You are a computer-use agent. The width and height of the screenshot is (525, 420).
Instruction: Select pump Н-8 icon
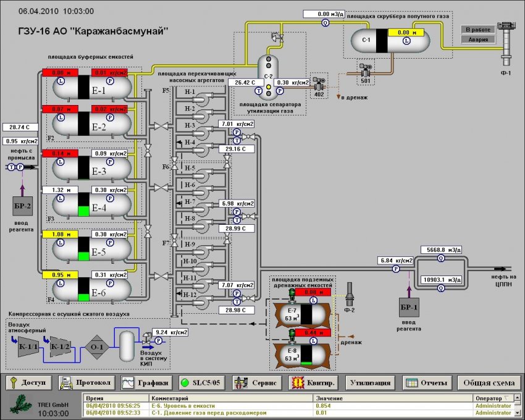201,225
